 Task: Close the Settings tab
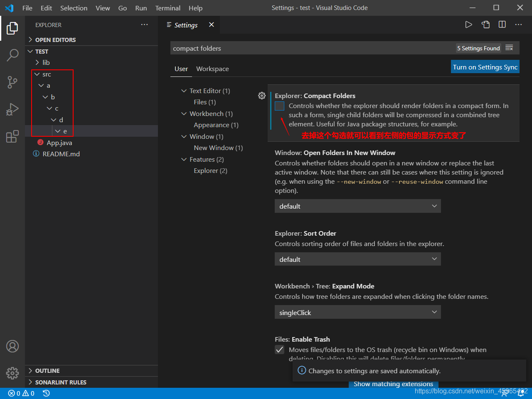(x=212, y=25)
